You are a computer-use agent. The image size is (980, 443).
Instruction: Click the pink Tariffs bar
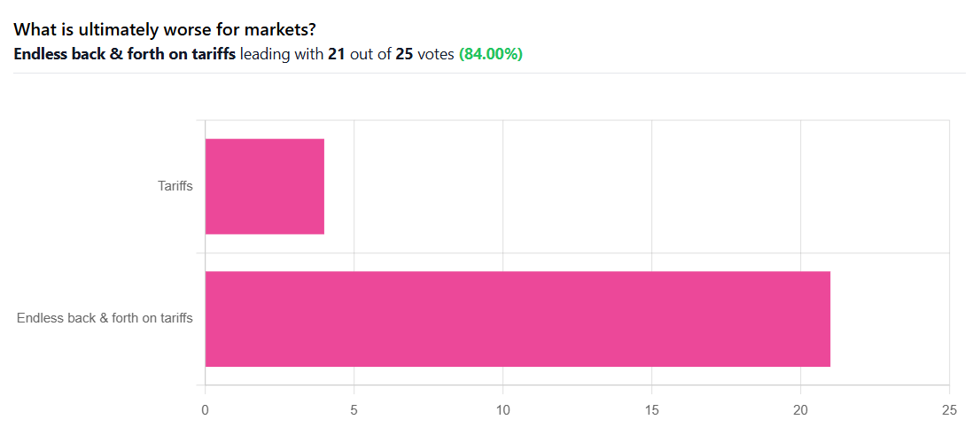coord(264,186)
